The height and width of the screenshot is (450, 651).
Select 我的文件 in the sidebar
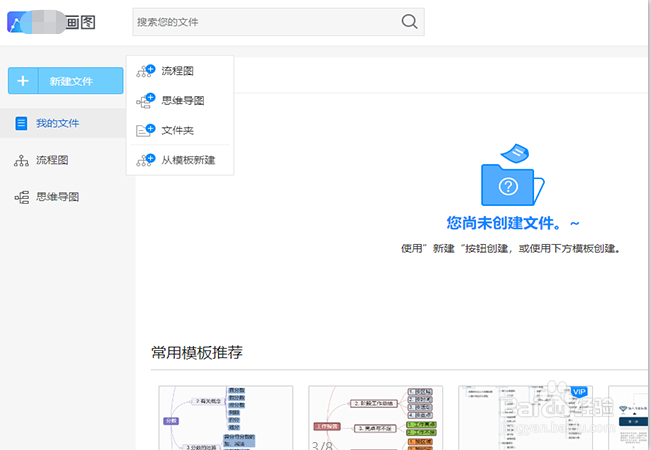(x=63, y=123)
